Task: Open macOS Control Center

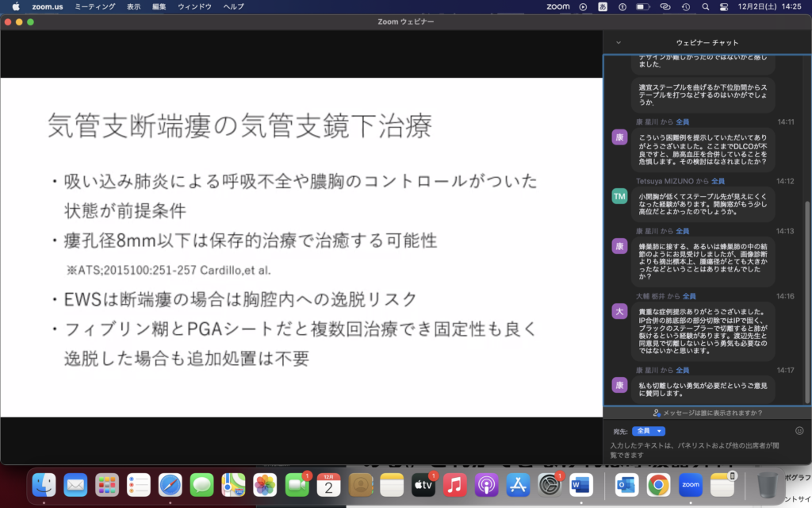Action: [723, 6]
